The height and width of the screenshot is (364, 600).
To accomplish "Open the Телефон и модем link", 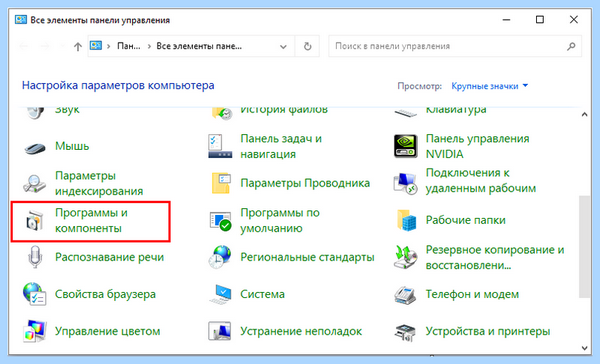I will 472,294.
